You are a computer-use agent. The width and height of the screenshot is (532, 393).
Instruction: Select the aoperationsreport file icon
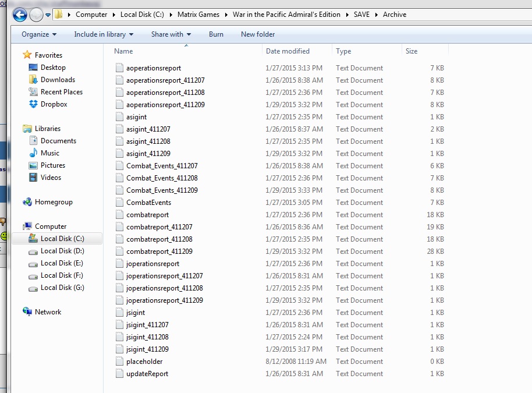[119, 68]
